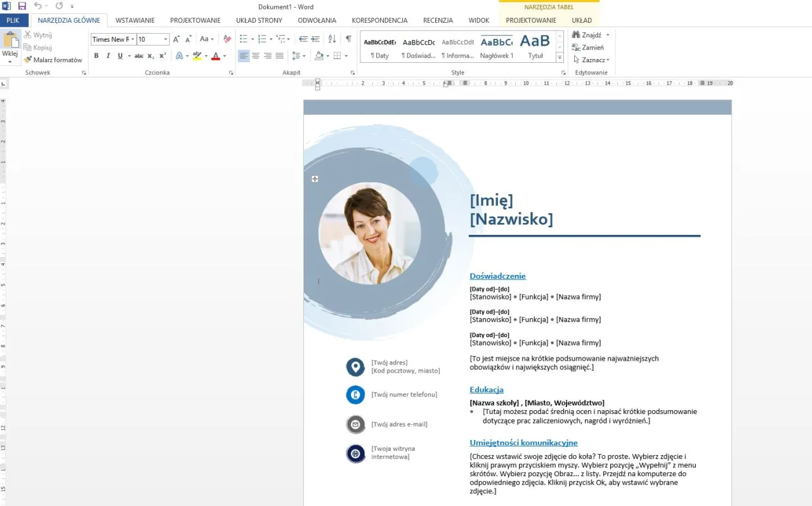Apply bullets with the bulleted list icon

pyautogui.click(x=243, y=39)
